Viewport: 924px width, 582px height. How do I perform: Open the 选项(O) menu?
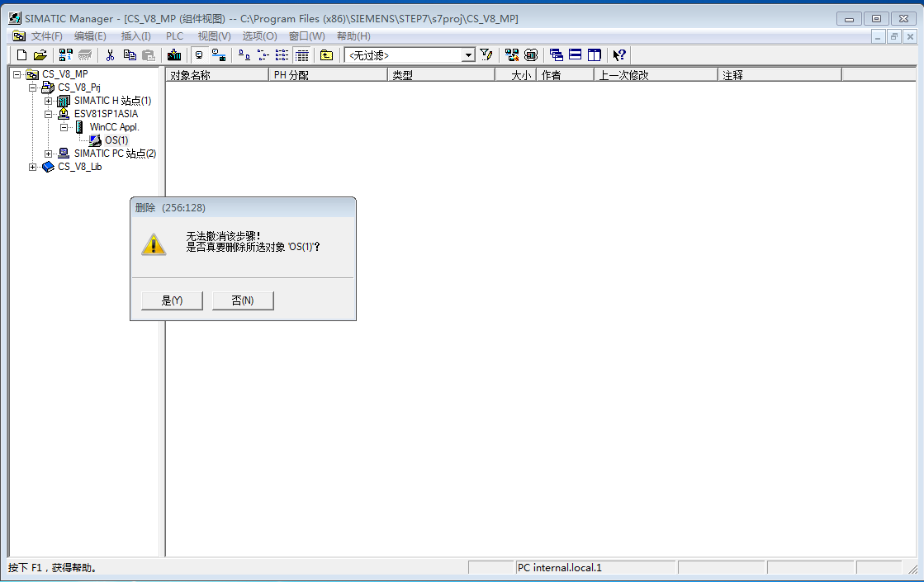(260, 36)
